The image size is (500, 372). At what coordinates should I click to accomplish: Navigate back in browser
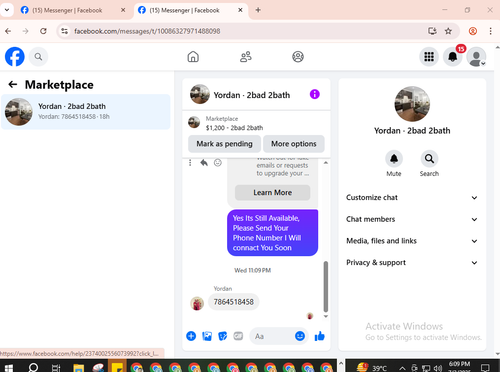pyautogui.click(x=8, y=31)
